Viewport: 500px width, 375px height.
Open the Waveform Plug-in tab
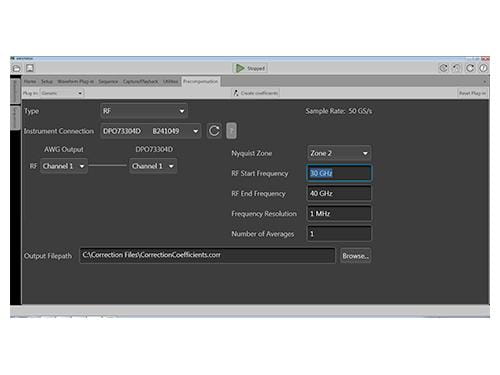(x=76, y=82)
